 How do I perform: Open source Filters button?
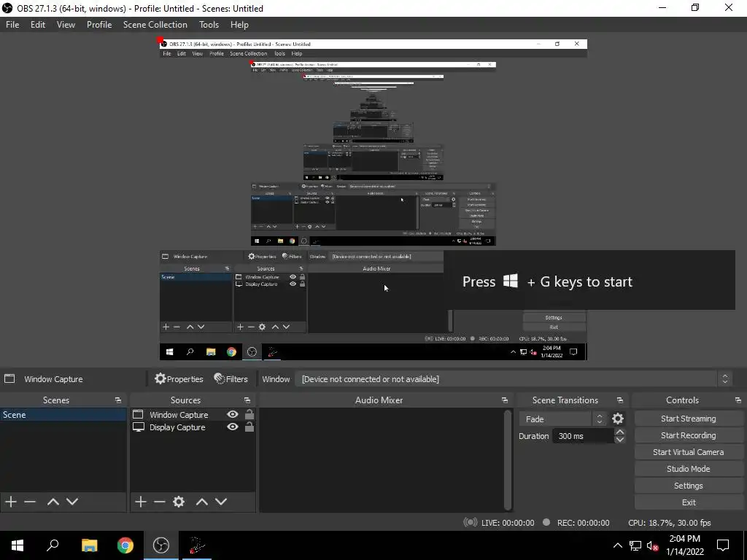231,379
